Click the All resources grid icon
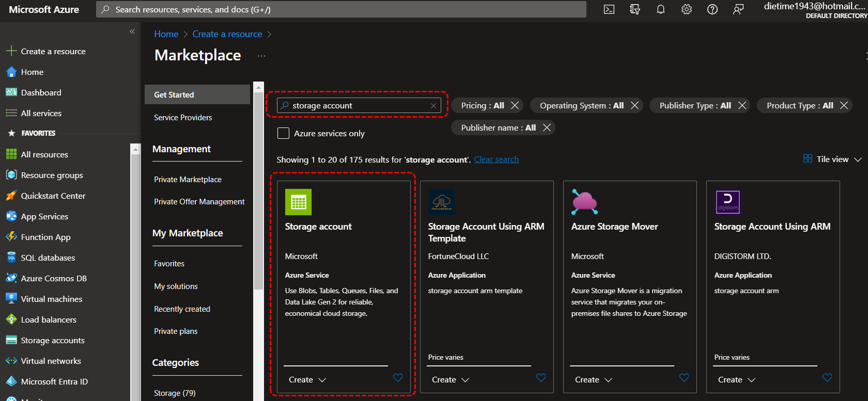The image size is (868, 401). click(x=11, y=154)
